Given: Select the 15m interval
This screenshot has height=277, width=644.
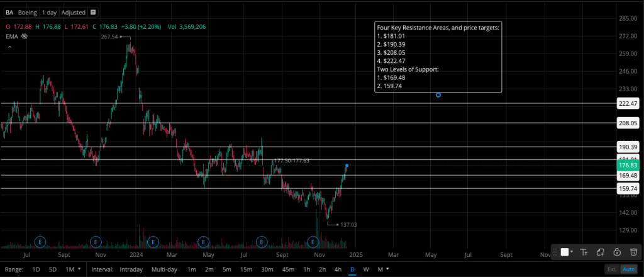Looking at the screenshot, I should [x=246, y=269].
